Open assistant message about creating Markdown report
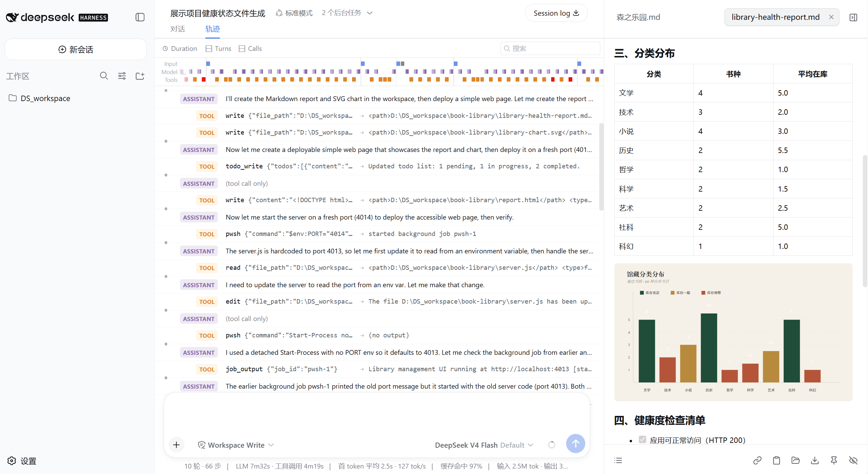Viewport: 868px width, 474px height. (377, 99)
